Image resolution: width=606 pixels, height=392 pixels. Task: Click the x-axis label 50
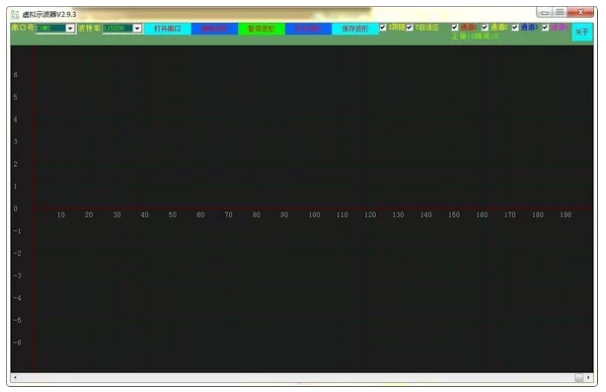point(173,215)
